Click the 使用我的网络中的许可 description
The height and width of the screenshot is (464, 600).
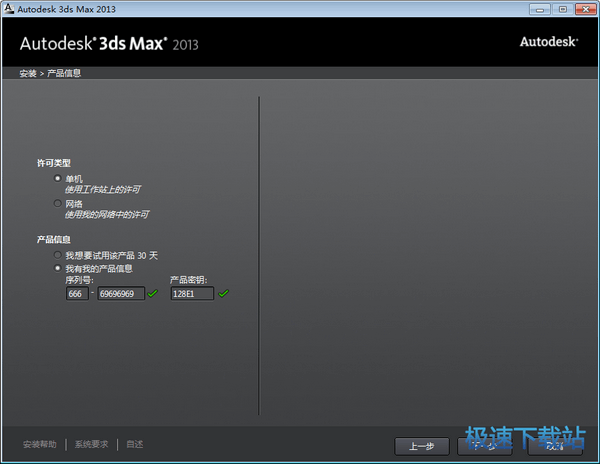coord(107,215)
